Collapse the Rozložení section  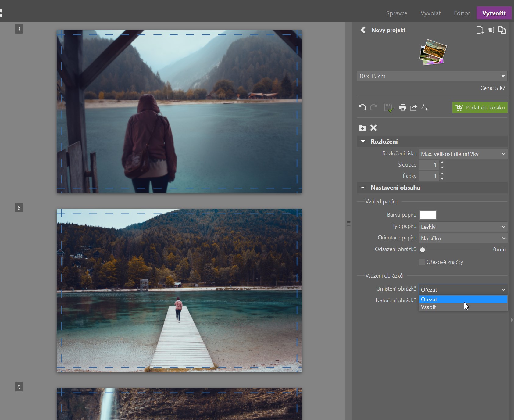tap(363, 142)
